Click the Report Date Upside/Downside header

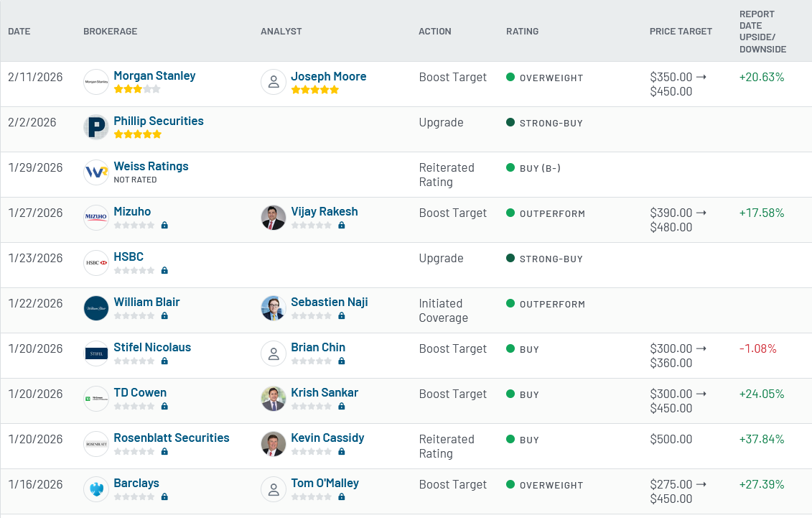pos(762,32)
